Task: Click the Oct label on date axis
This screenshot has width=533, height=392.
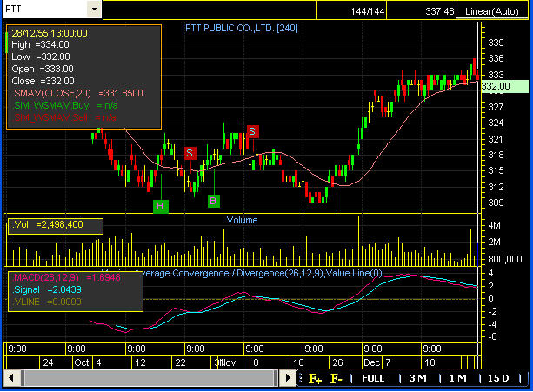Action: pyautogui.click(x=82, y=362)
